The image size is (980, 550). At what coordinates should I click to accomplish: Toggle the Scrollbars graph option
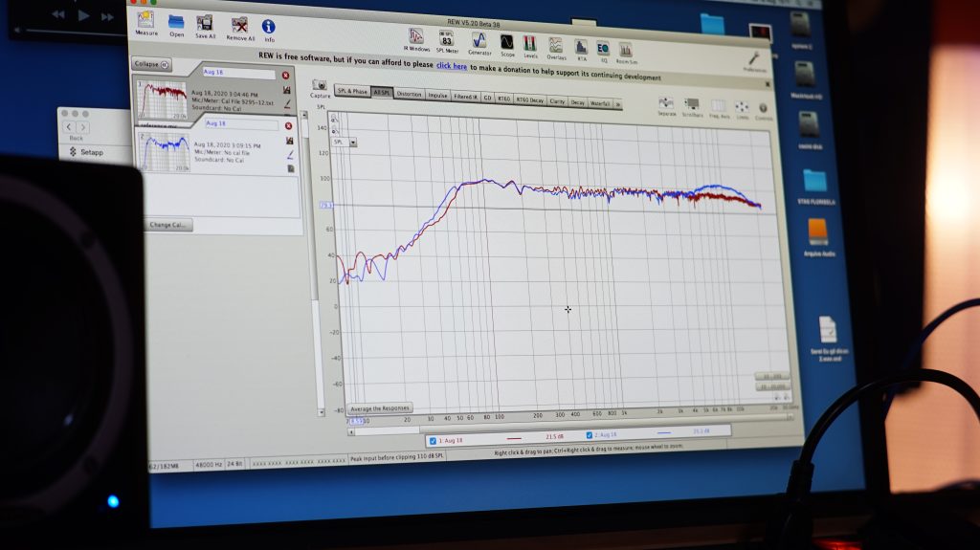click(x=692, y=105)
